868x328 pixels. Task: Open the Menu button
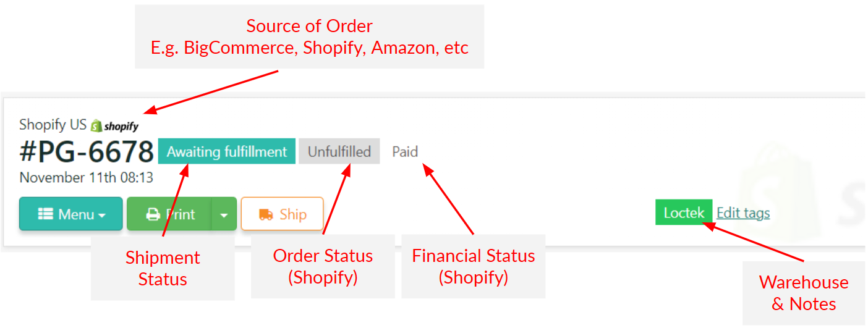[x=71, y=214]
